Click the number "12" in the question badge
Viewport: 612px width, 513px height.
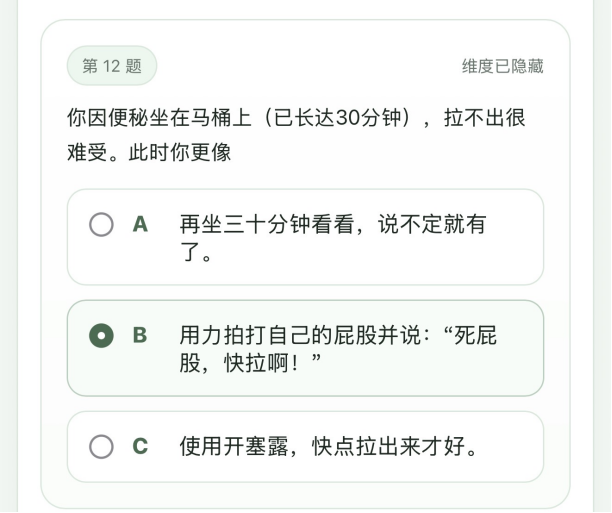click(112, 66)
